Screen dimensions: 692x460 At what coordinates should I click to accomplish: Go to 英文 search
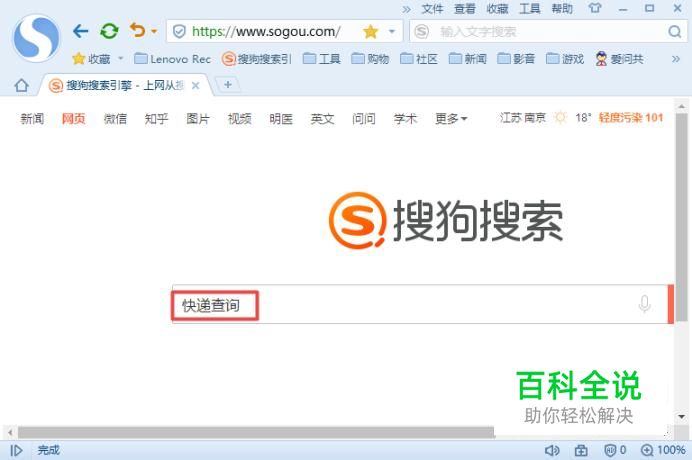point(322,118)
